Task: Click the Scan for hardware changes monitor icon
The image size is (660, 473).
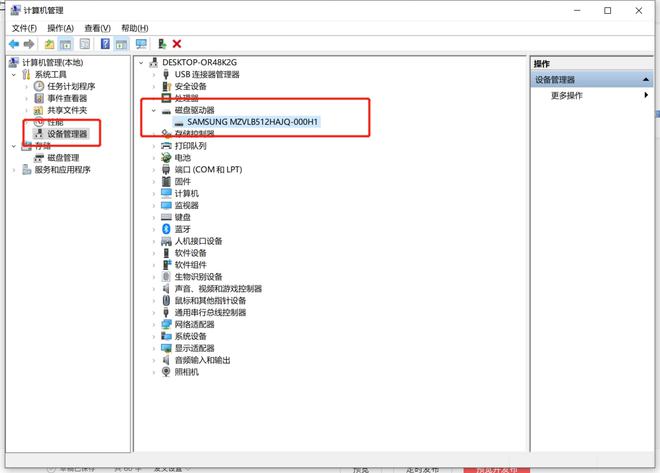Action: tap(141, 44)
